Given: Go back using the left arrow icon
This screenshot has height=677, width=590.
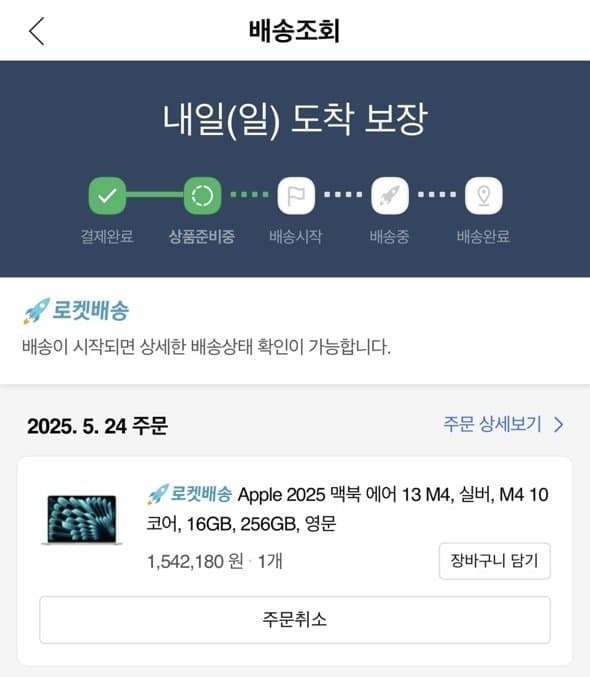Looking at the screenshot, I should pyautogui.click(x=37, y=31).
